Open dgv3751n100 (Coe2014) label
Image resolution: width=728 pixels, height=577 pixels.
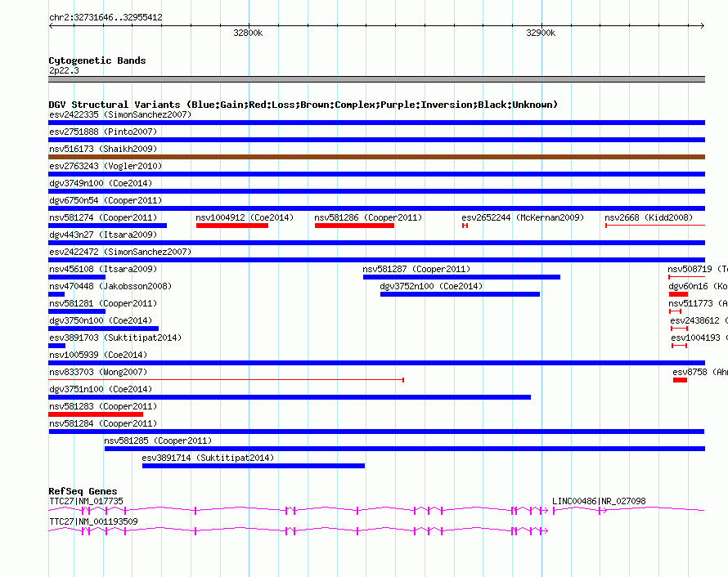(x=101, y=389)
